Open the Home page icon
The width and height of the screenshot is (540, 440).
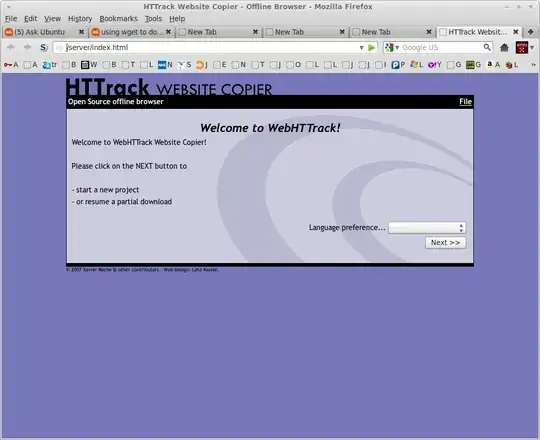point(504,47)
